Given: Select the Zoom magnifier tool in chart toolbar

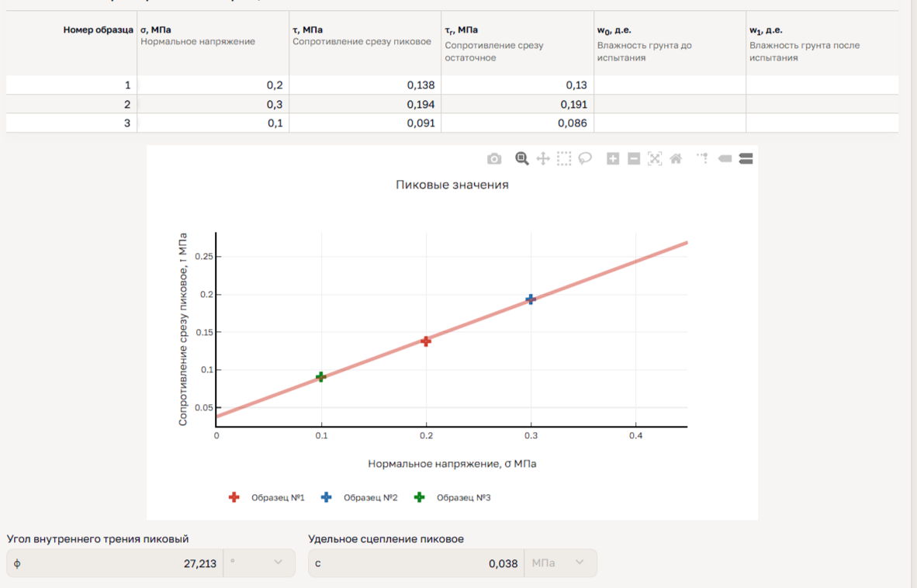Looking at the screenshot, I should pos(522,159).
